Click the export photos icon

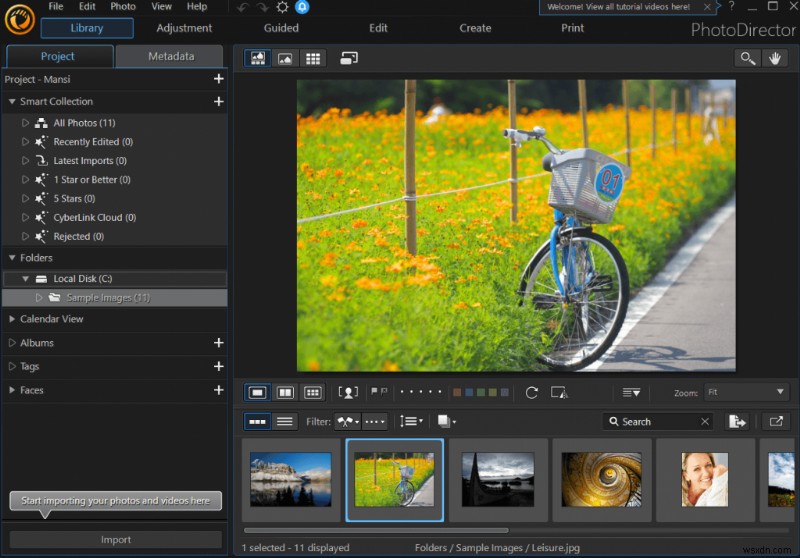tap(738, 421)
